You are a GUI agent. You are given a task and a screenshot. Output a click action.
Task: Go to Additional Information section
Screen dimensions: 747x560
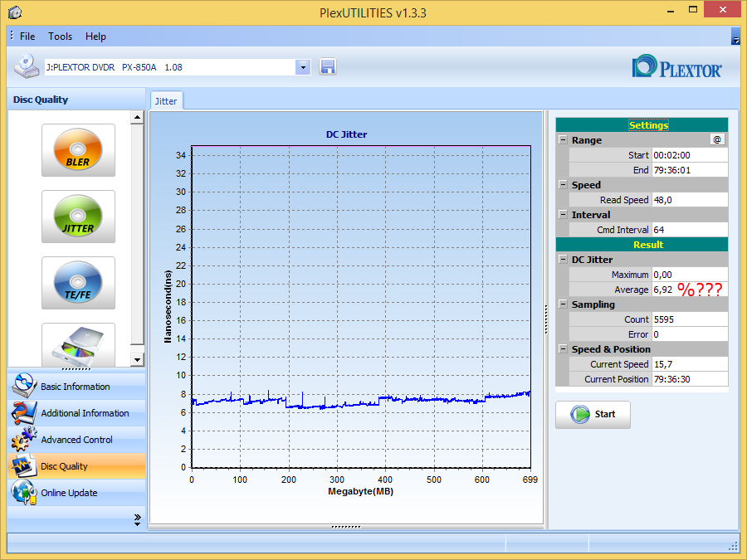pyautogui.click(x=76, y=413)
